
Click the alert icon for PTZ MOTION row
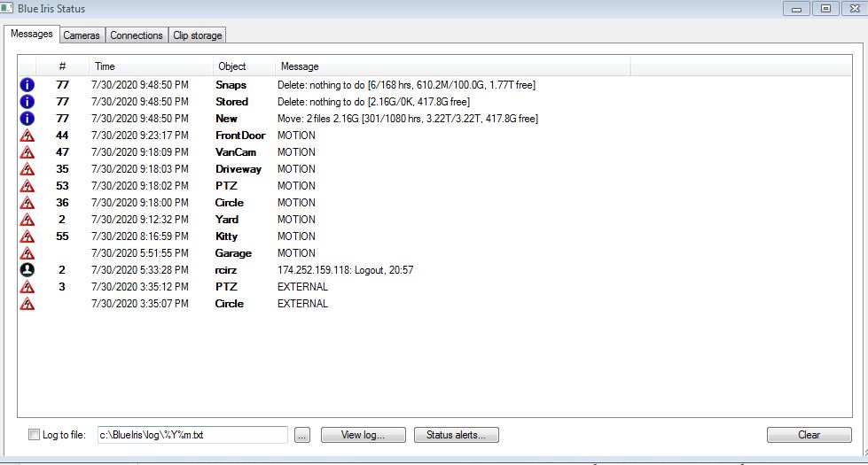pos(27,186)
